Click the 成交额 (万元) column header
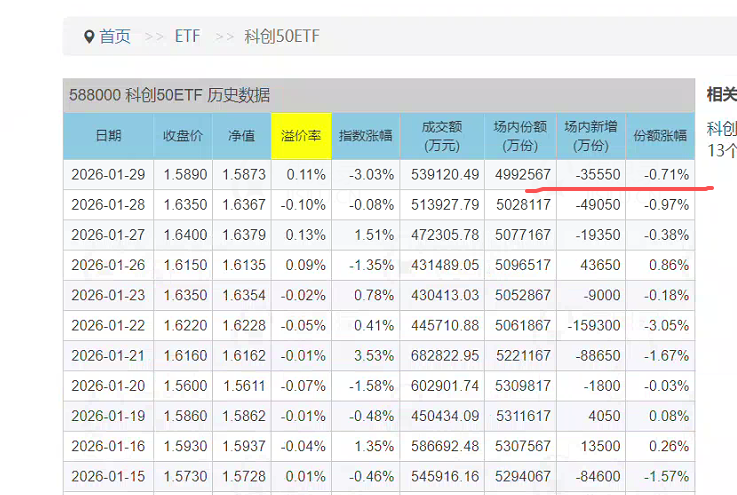Image resolution: width=737 pixels, height=495 pixels. (442, 136)
